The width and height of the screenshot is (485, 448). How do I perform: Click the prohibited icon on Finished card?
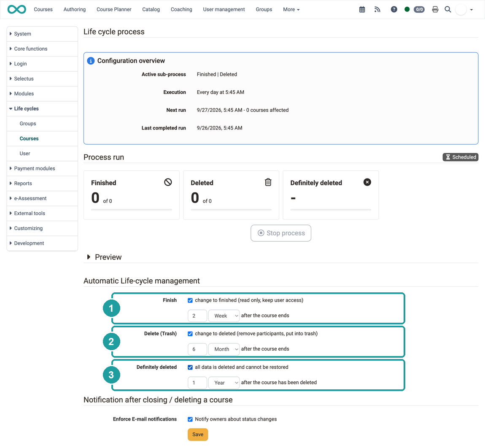click(168, 182)
